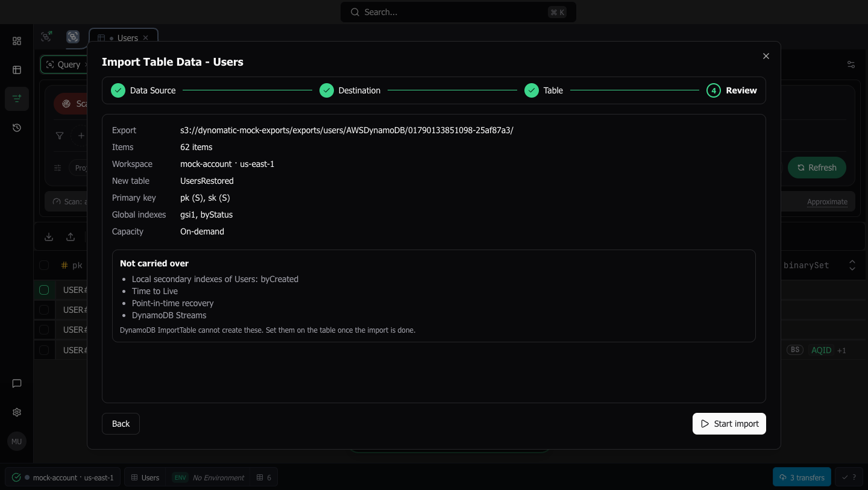Screen dimensions: 868x490
Task: Select the highlighted transfers icon in sidebar
Action: pyautogui.click(x=17, y=98)
